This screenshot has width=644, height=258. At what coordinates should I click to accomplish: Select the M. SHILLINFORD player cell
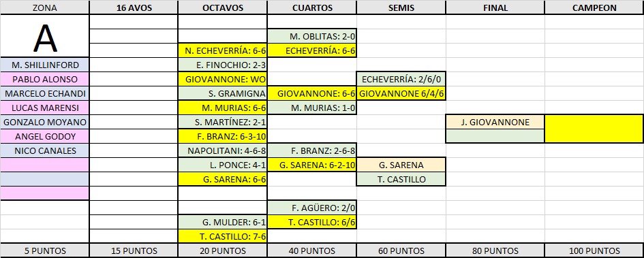pyautogui.click(x=45, y=65)
